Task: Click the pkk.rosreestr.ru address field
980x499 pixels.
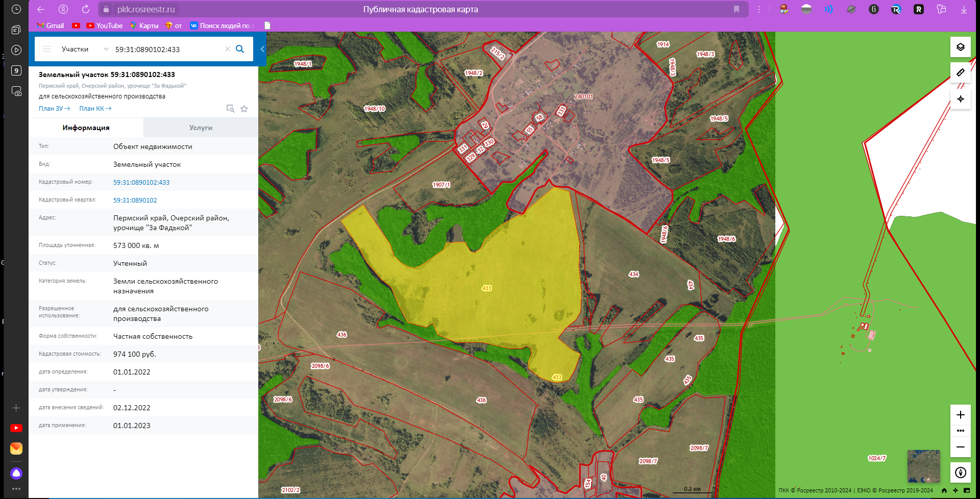Action: (146, 9)
